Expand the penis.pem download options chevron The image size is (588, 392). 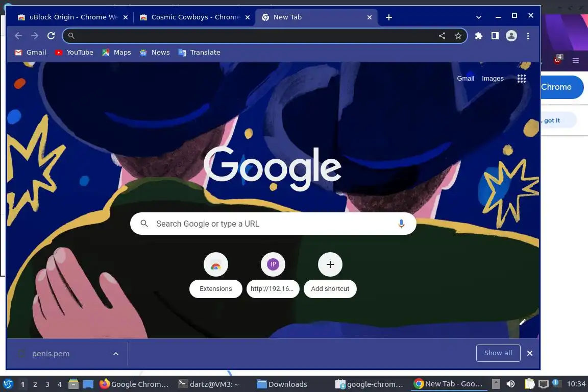tap(116, 353)
